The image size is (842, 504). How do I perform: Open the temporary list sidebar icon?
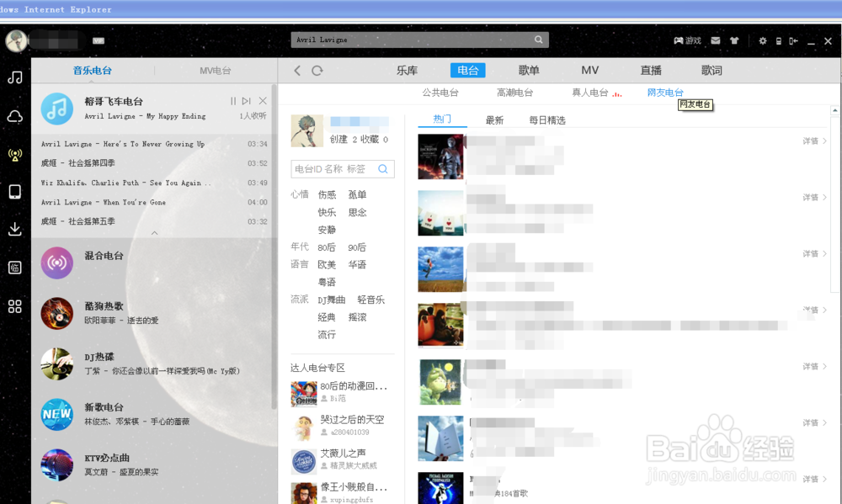coord(15,268)
